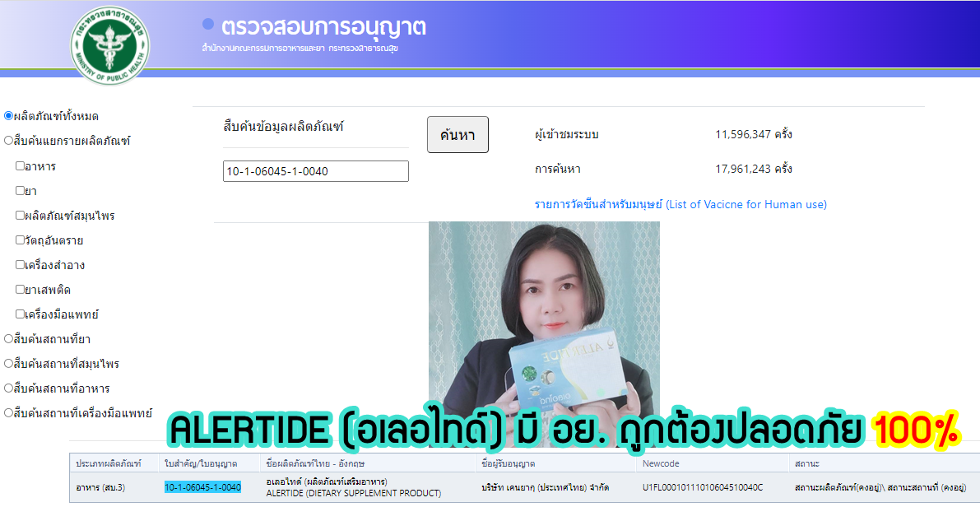The height and width of the screenshot is (507, 980).
Task: Tick the เครื่องมือแพทย์ checkbox
Action: click(20, 314)
